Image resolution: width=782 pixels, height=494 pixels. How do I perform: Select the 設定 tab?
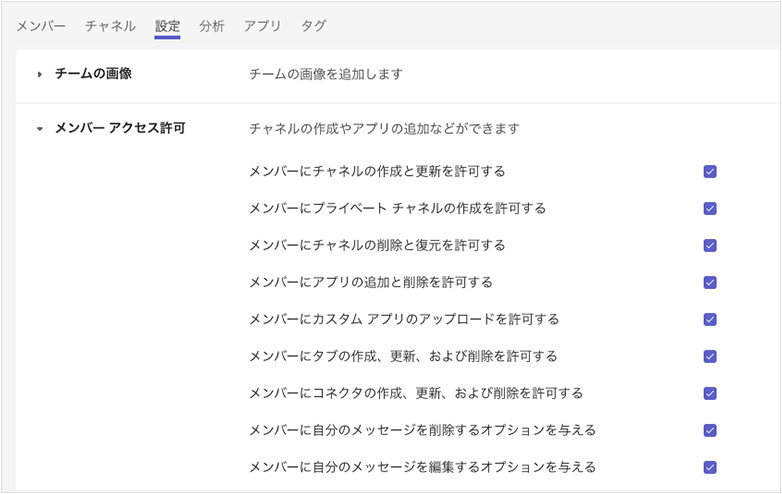[167, 26]
